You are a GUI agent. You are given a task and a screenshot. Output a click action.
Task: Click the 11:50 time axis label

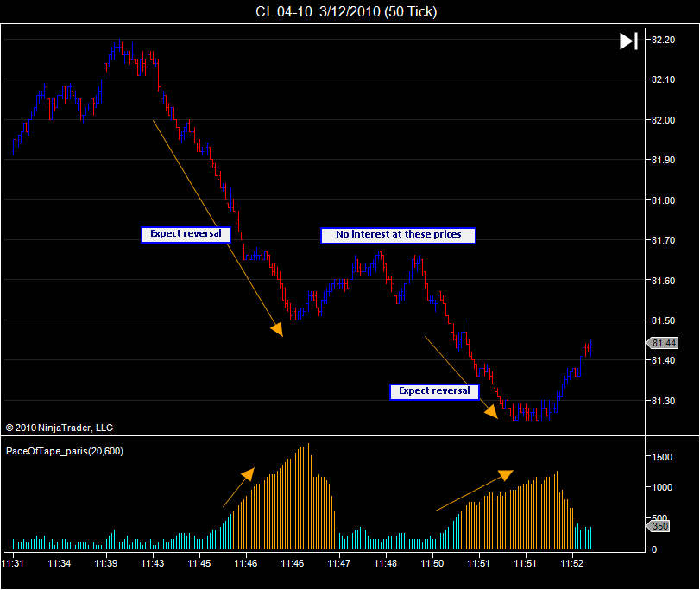coord(432,563)
